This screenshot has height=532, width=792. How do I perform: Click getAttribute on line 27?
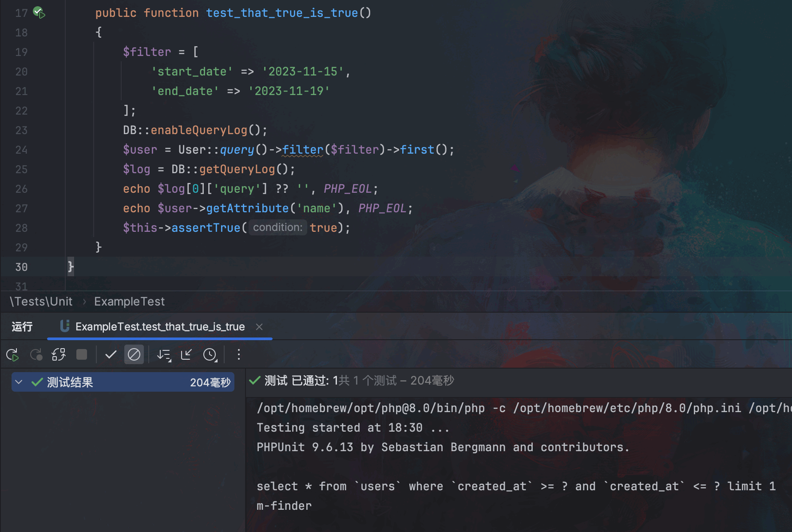coord(247,208)
